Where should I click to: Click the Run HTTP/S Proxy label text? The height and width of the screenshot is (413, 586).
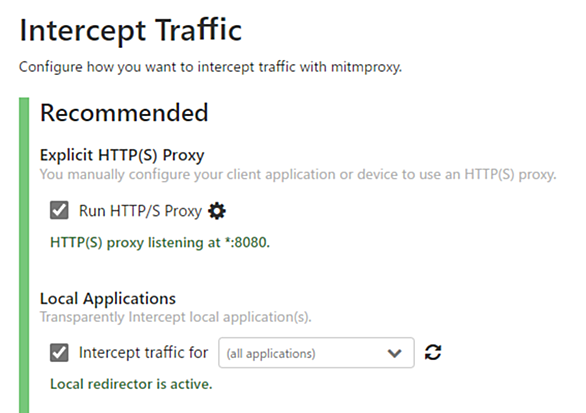pos(140,211)
